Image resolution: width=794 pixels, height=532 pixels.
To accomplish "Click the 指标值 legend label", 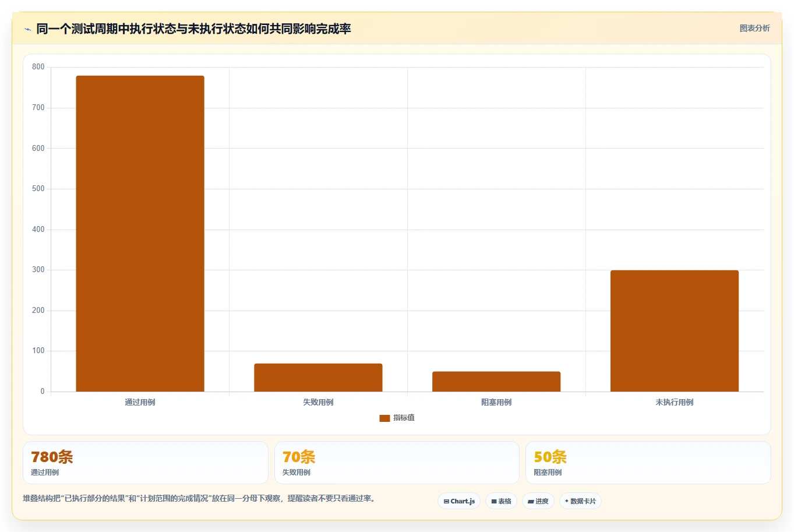I will pyautogui.click(x=404, y=418).
